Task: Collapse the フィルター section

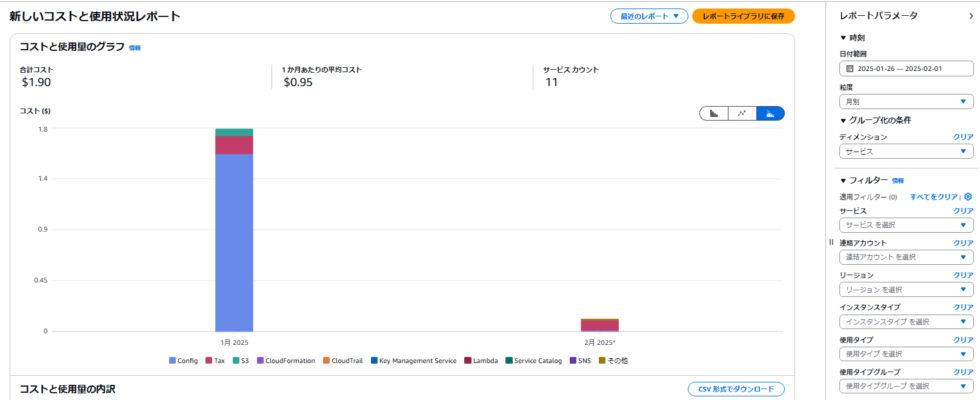Action: coord(864,181)
